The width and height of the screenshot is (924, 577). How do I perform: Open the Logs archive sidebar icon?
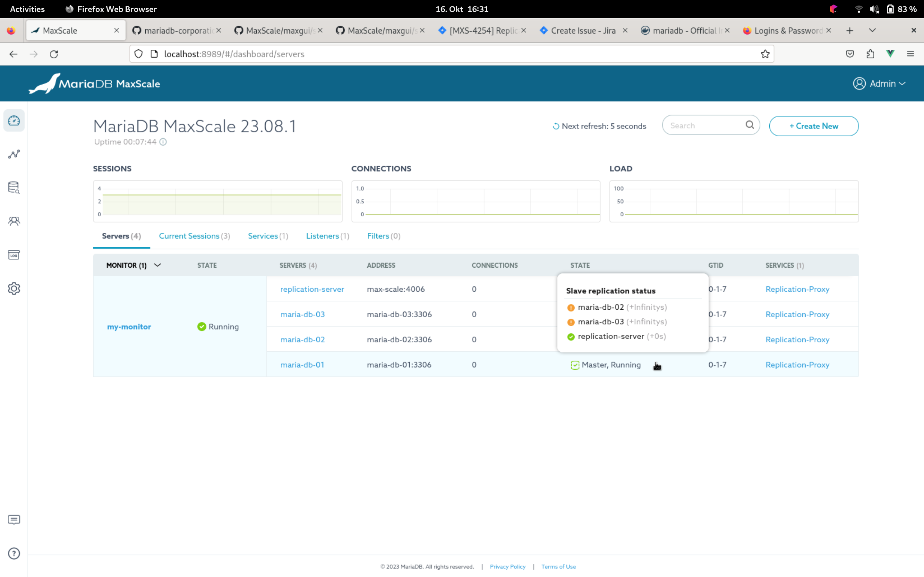[14, 255]
